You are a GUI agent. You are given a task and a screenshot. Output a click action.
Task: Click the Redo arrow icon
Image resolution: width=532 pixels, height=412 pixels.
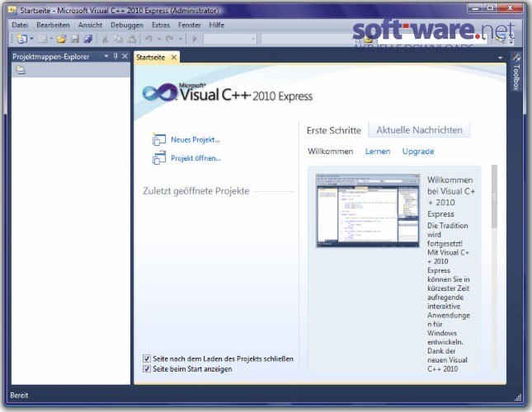[x=170, y=39]
